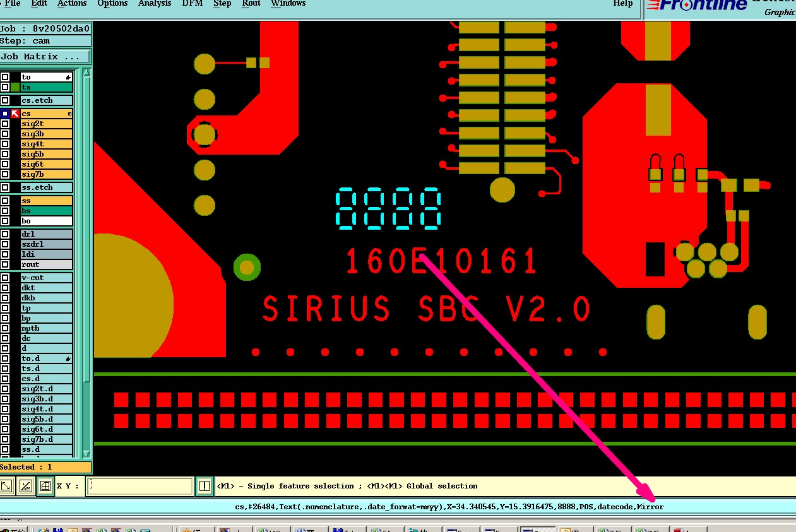Click the green color swatch of ts layer
This screenshot has width=796, height=532.
[x=15, y=87]
